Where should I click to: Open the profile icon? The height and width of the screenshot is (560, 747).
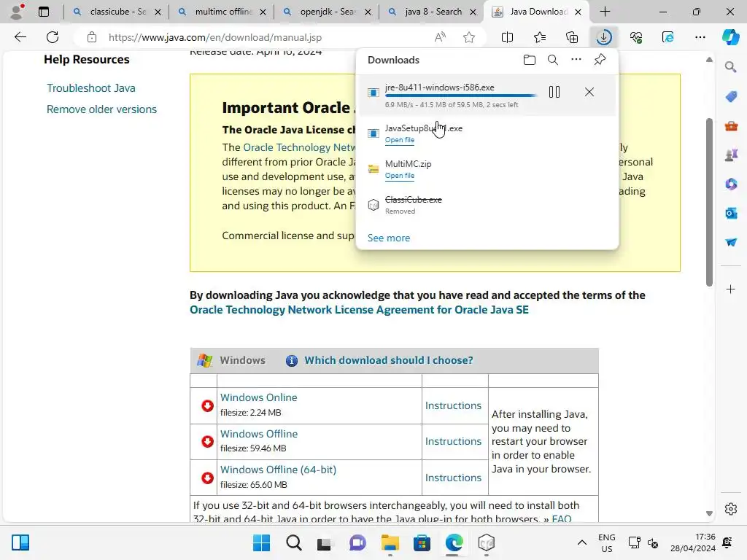[17, 12]
